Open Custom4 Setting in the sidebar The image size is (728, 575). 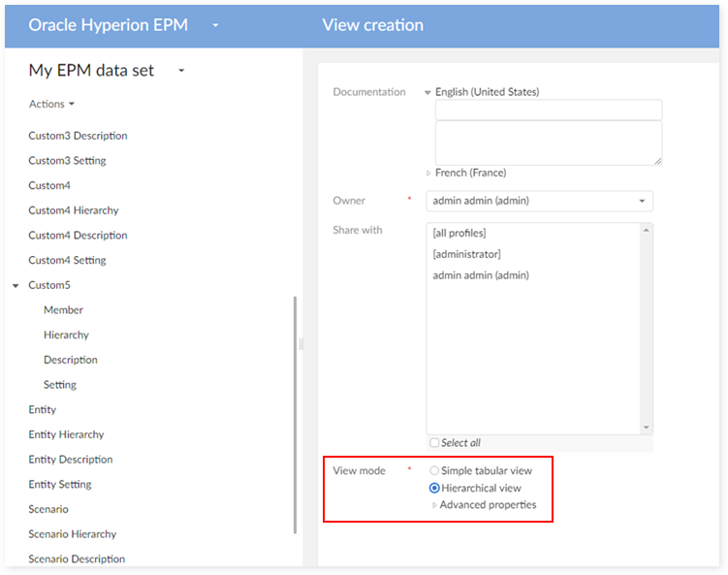pos(67,260)
